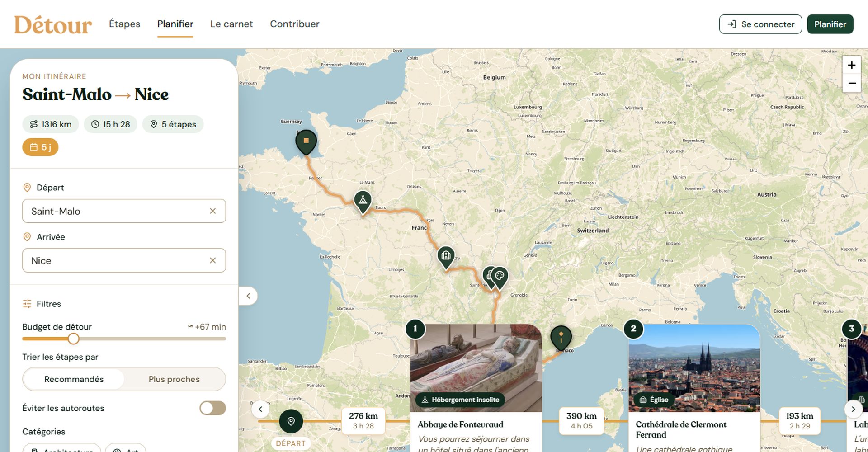Open Abbaye de Fontevraud photo

point(476,368)
